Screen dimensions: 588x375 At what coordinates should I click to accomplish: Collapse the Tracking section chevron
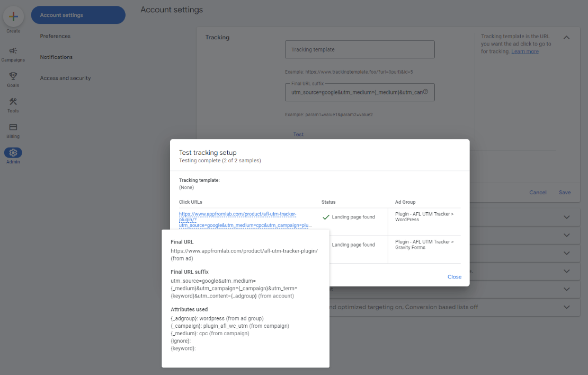click(x=567, y=38)
